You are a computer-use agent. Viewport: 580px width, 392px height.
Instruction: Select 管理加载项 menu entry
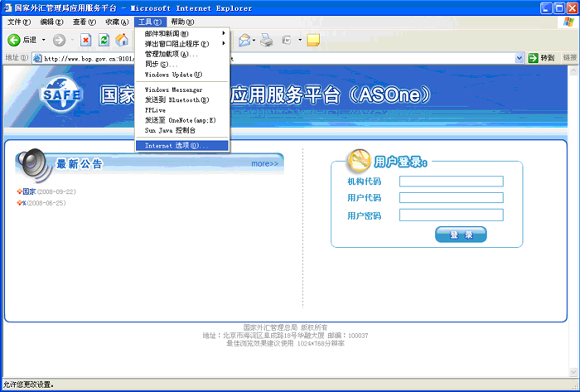(172, 54)
